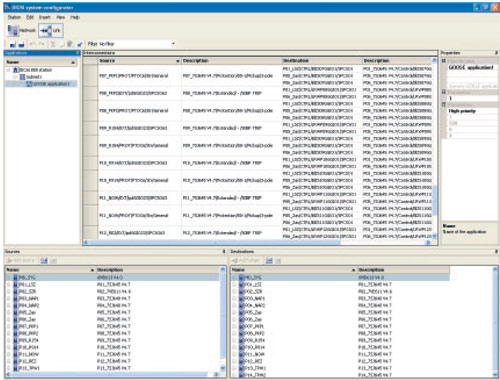Pin the Applications panel
The width and height of the screenshot is (500, 380).
click(77, 53)
